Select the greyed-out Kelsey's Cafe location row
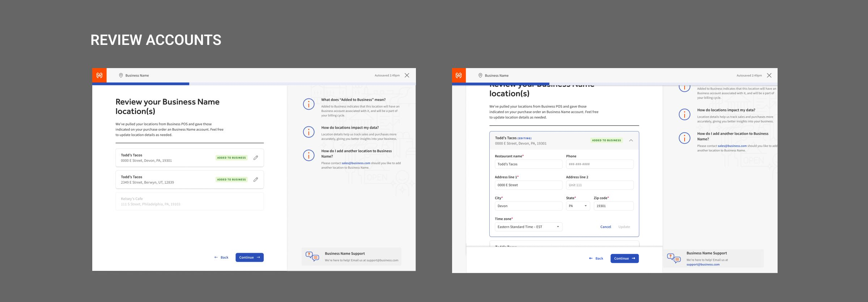This screenshot has height=302, width=868. tap(190, 201)
